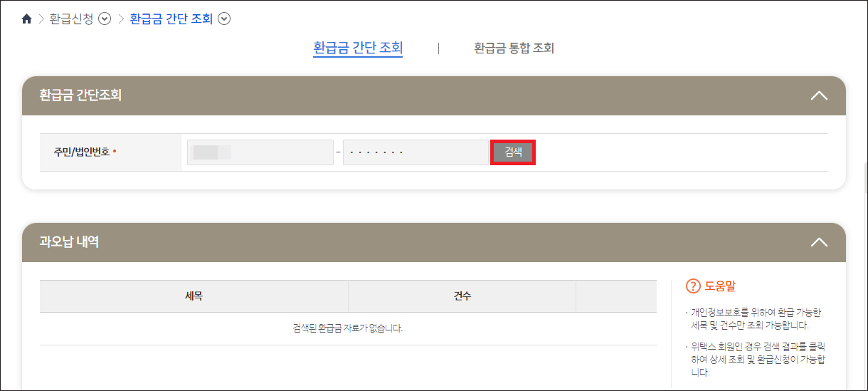Open the 환급금 간단 조회 breadcrumb dropdown arrow
The width and height of the screenshot is (868, 391).
tap(224, 19)
